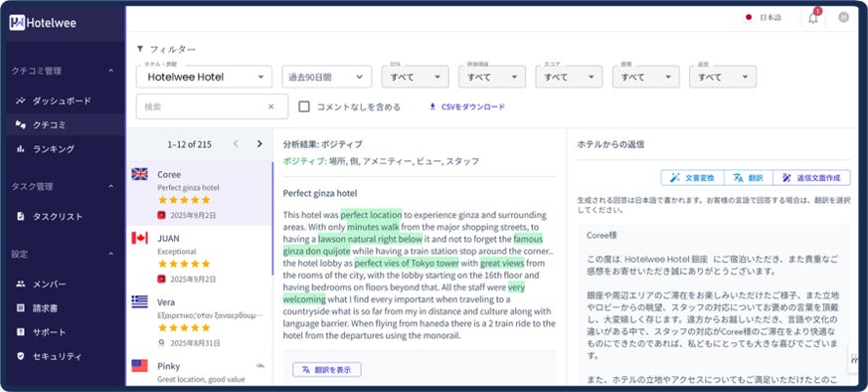This screenshot has height=392, width=868.
Task: Click 返信文面作成 button
Action: [811, 178]
